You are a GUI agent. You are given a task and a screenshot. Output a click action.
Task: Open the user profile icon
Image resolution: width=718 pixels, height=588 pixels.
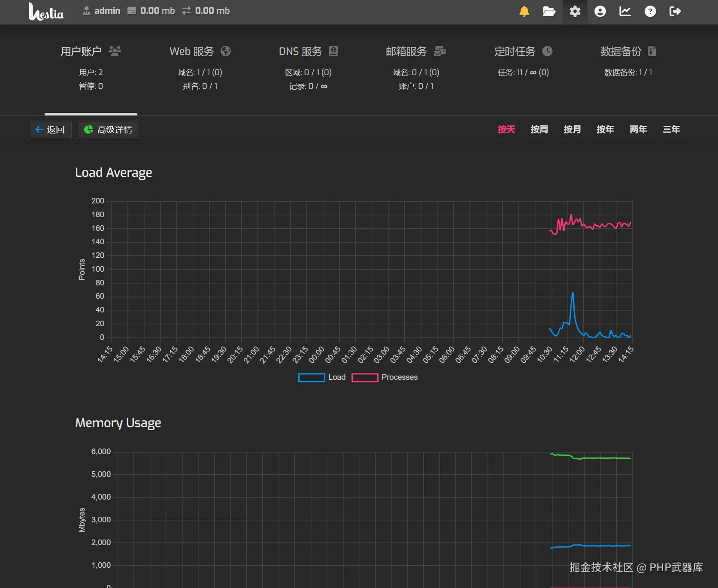click(x=600, y=11)
